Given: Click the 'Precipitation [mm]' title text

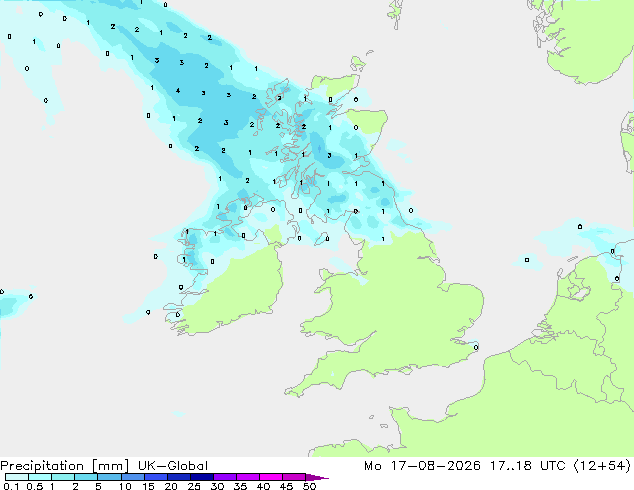Looking at the screenshot, I should tap(65, 466).
